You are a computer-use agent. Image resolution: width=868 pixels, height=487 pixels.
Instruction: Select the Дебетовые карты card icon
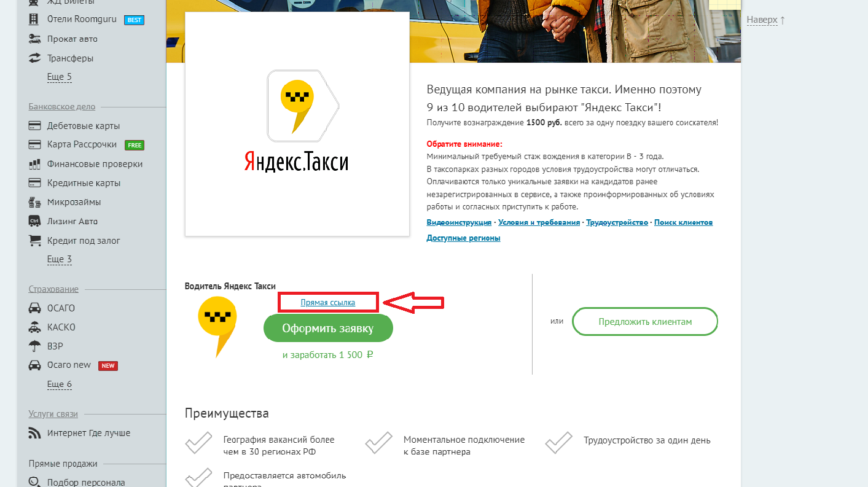[x=34, y=126]
